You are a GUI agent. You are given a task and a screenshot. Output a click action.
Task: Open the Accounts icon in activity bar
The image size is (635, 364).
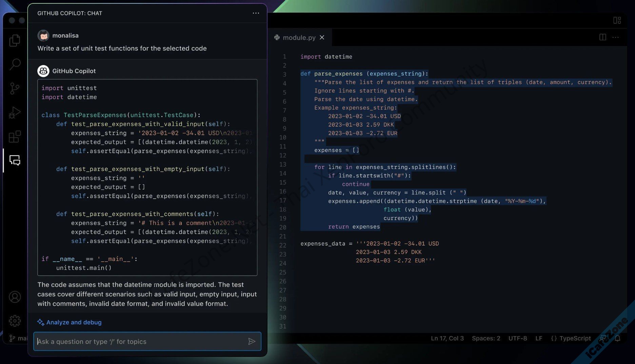tap(15, 297)
